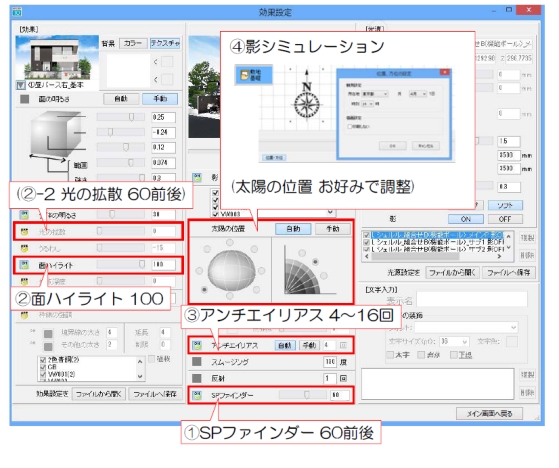Click the 表示名 text input field
This screenshot has height=468, width=559.
coord(472,299)
